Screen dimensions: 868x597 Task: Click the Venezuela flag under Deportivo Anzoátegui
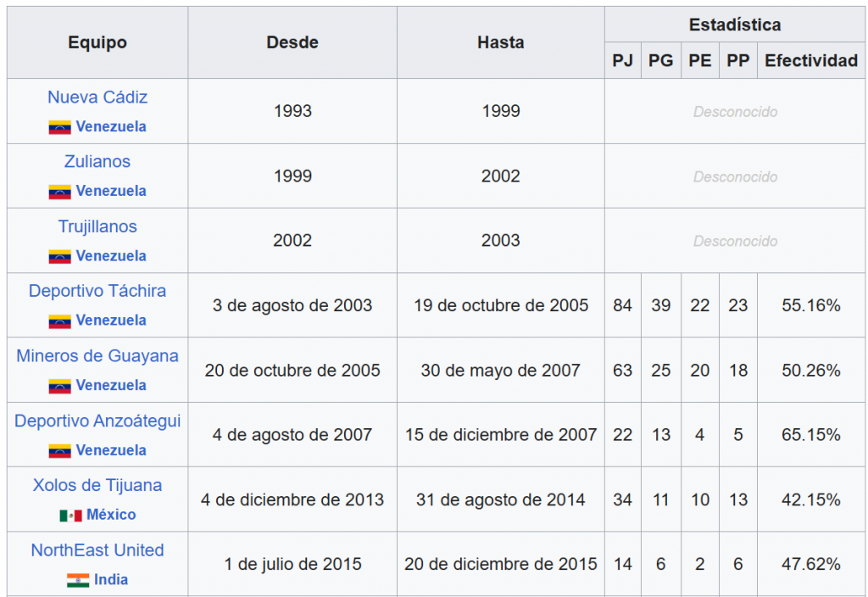(59, 450)
